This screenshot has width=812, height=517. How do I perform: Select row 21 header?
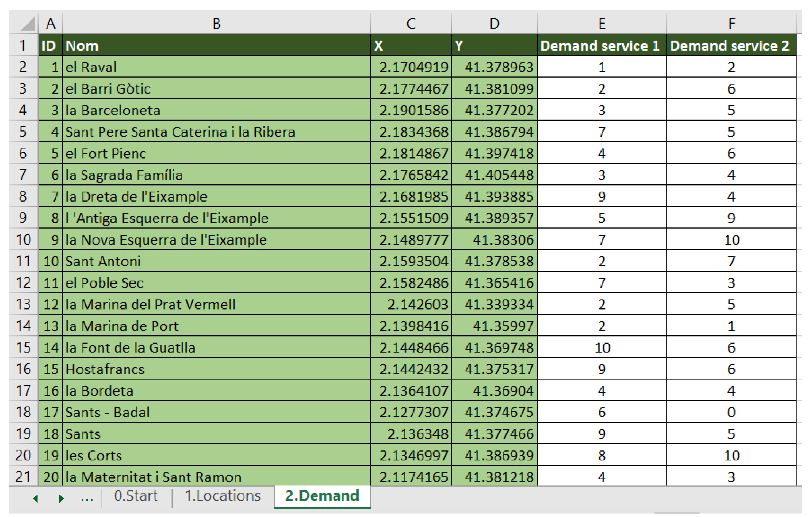point(23,476)
